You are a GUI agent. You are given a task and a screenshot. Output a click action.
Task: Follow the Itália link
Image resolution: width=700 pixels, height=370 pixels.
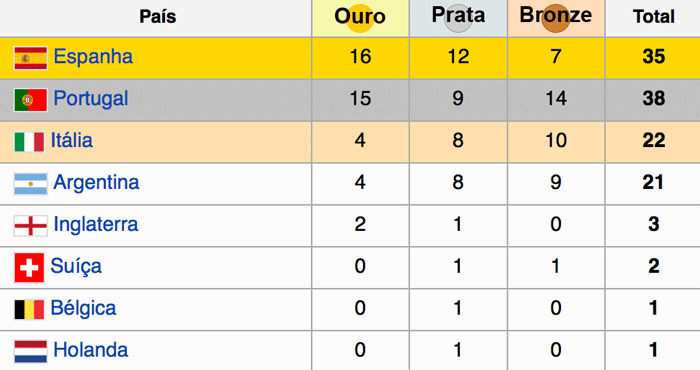pyautogui.click(x=71, y=140)
